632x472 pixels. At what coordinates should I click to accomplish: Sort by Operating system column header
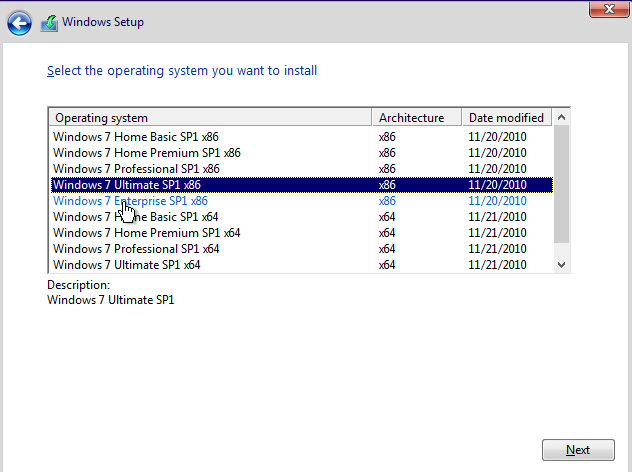click(210, 118)
